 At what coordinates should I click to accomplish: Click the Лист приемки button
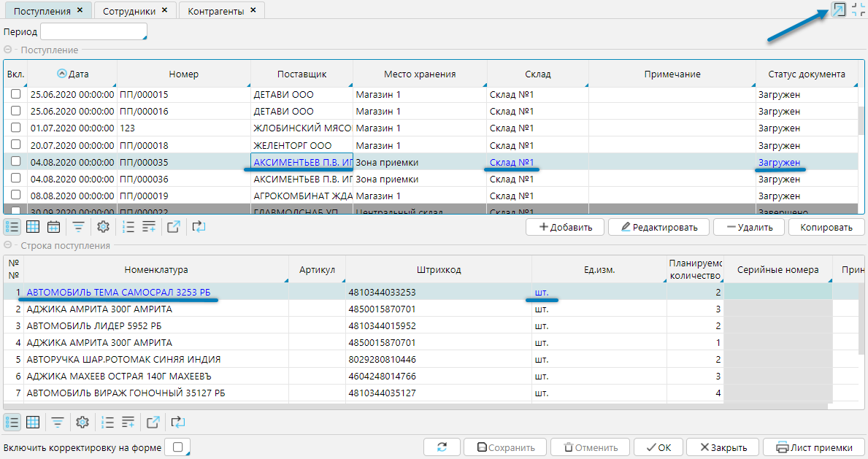click(x=814, y=447)
